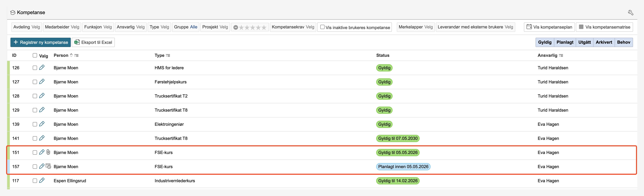
Task: Click edit pencil for ID 126
Action: [42, 67]
